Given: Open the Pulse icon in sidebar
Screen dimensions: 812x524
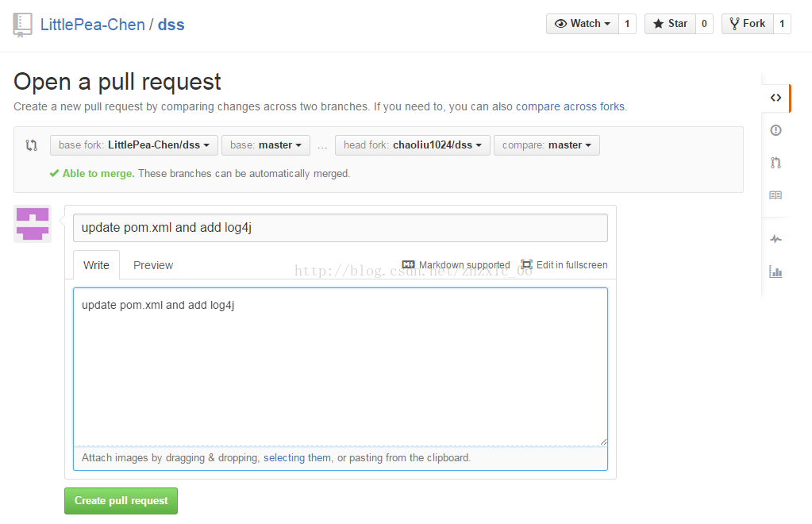Looking at the screenshot, I should tap(775, 239).
